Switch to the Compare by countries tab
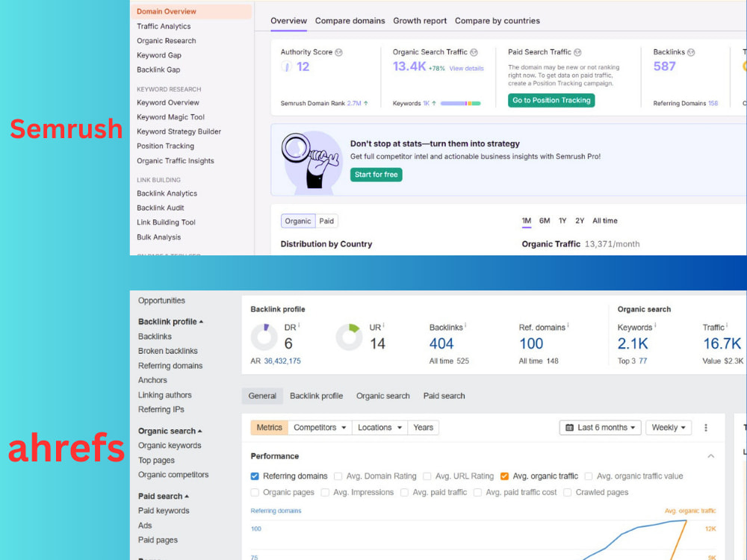 [498, 21]
